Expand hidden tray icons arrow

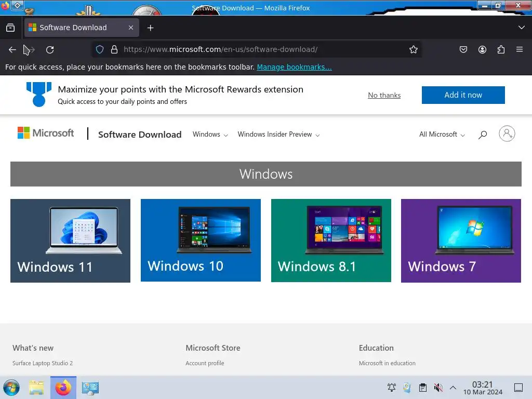coord(453,388)
